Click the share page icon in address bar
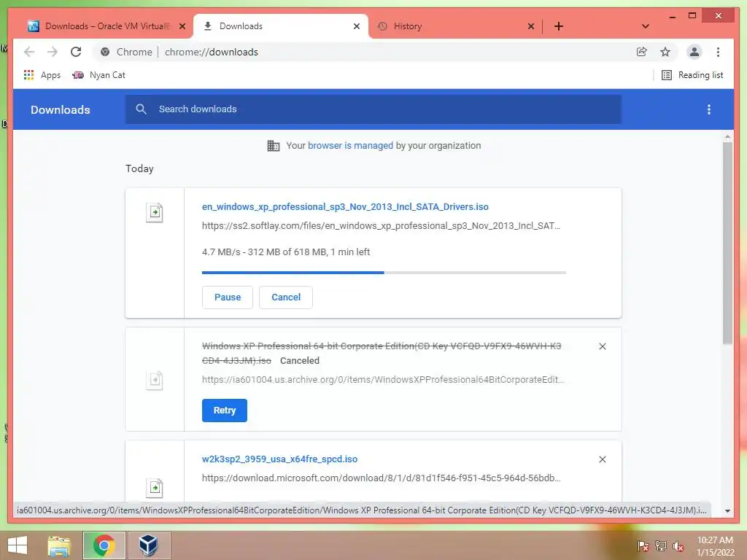 [x=642, y=52]
